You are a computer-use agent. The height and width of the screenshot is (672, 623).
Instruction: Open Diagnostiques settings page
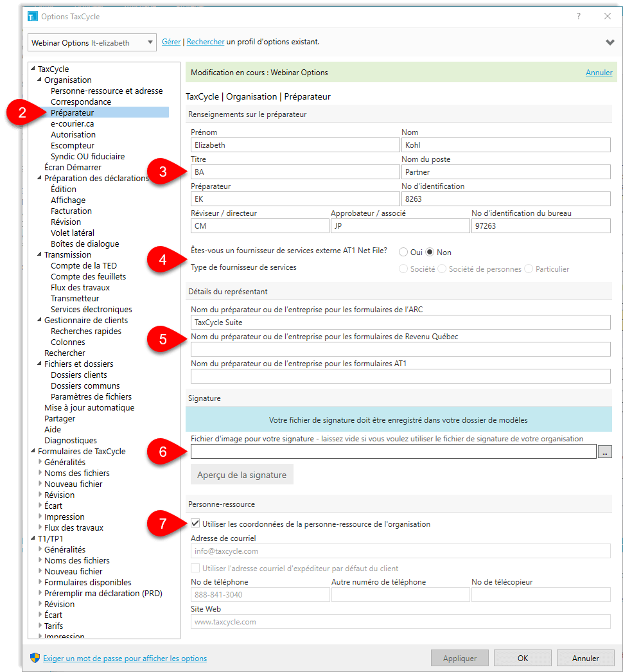(70, 440)
